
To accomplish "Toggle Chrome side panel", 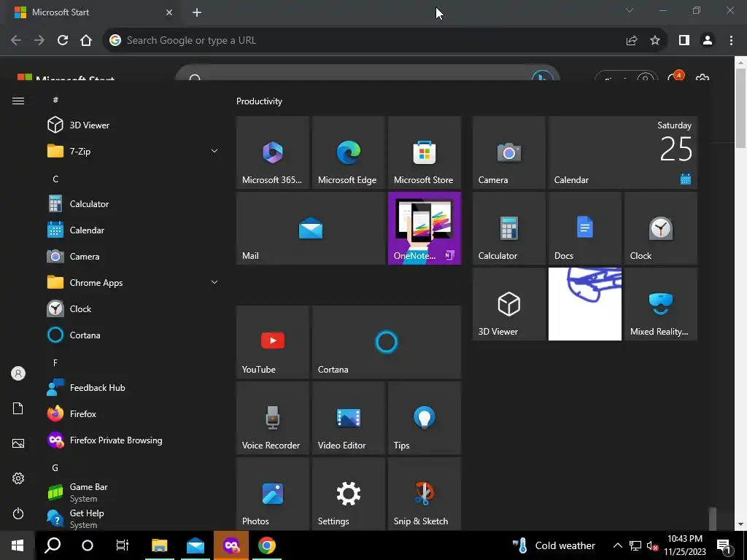I will [684, 41].
